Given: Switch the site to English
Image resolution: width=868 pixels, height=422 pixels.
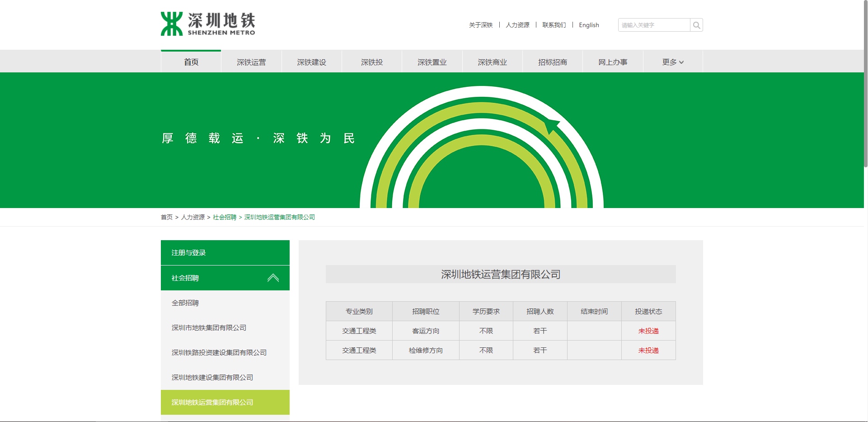Looking at the screenshot, I should tap(589, 25).
